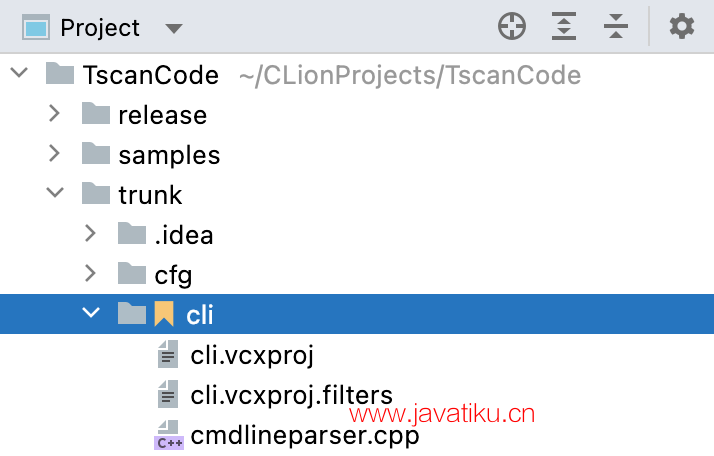714x456 pixels.
Task: Expand the cfg folder
Action: click(91, 274)
